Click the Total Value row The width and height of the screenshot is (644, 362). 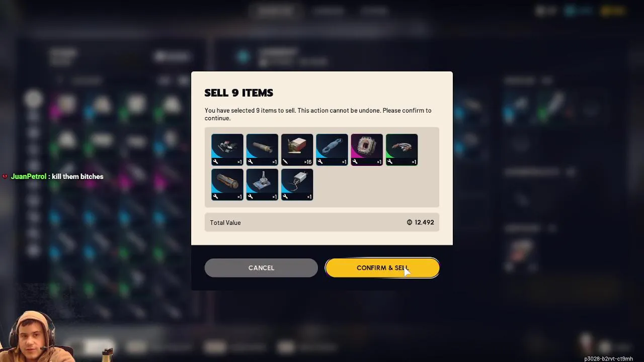tap(322, 222)
